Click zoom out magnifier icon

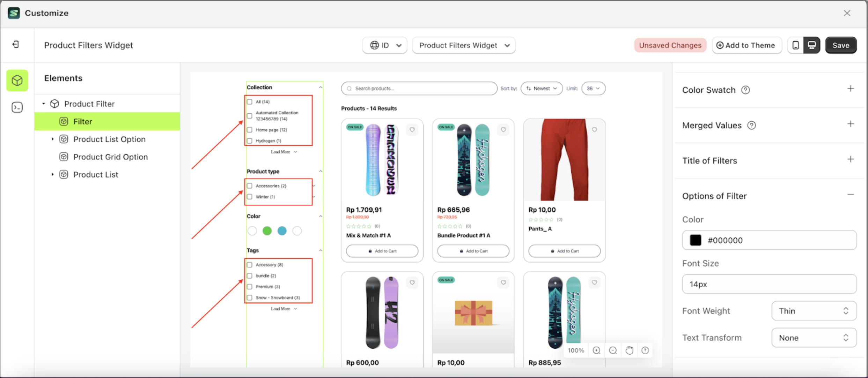[613, 350]
